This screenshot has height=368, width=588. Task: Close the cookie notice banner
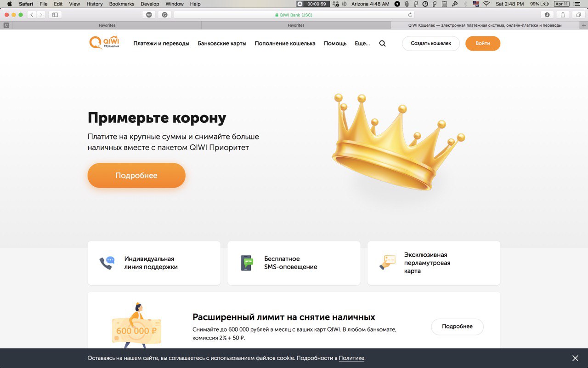pos(575,358)
